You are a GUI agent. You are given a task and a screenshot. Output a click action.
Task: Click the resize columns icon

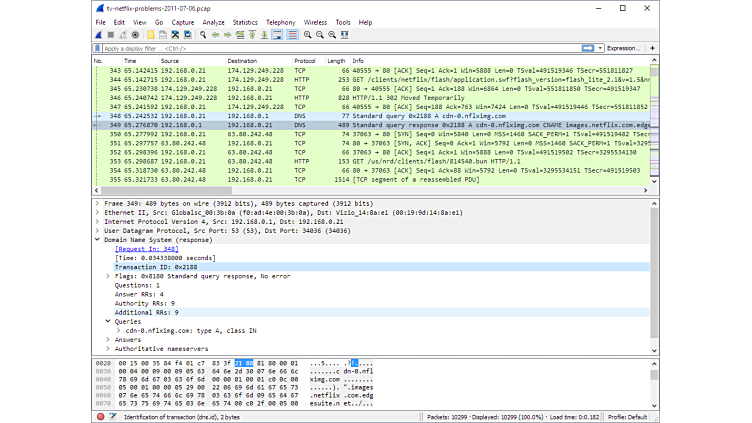[345, 35]
